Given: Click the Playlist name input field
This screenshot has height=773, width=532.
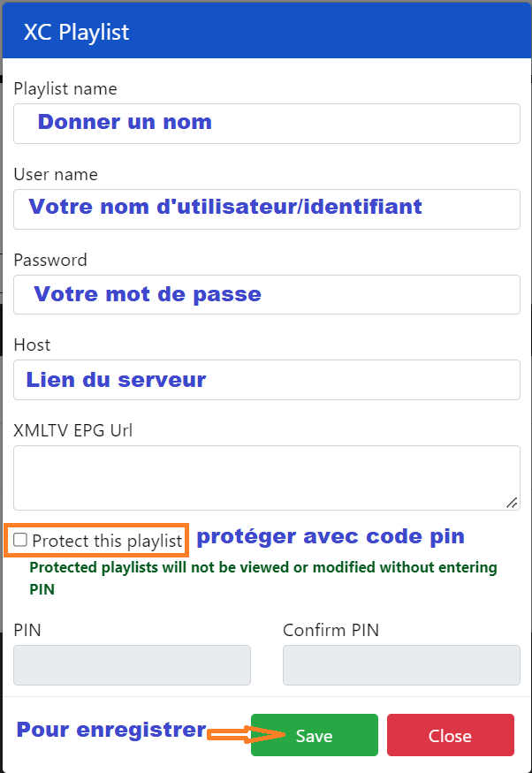Looking at the screenshot, I should (x=266, y=123).
